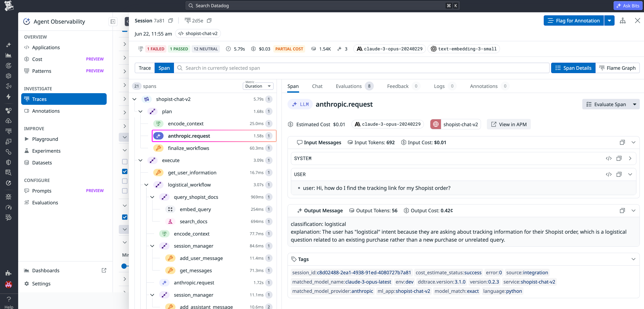Open the trace hierarchy tree icon
The image size is (644, 309).
coord(622,21)
